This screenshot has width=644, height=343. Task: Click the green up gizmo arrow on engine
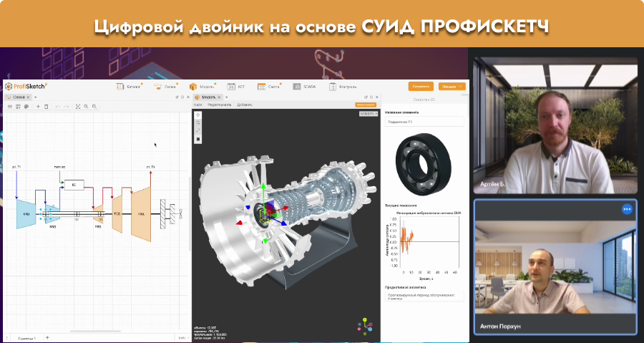(263, 187)
